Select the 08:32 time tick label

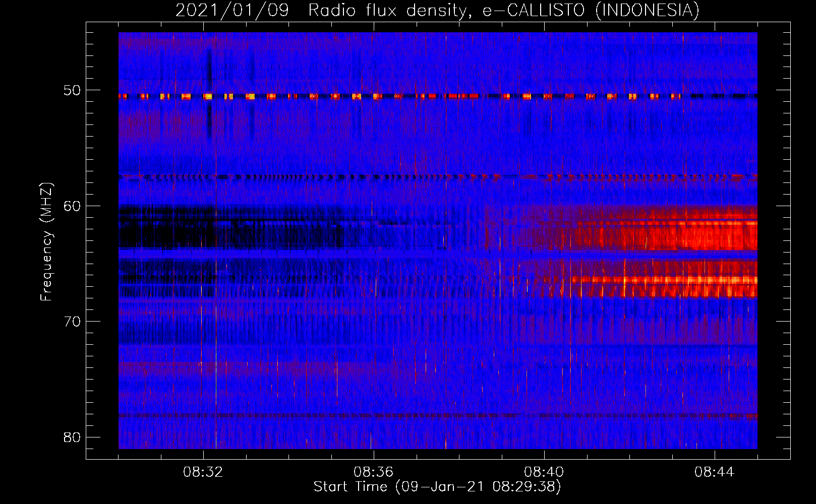(203, 472)
